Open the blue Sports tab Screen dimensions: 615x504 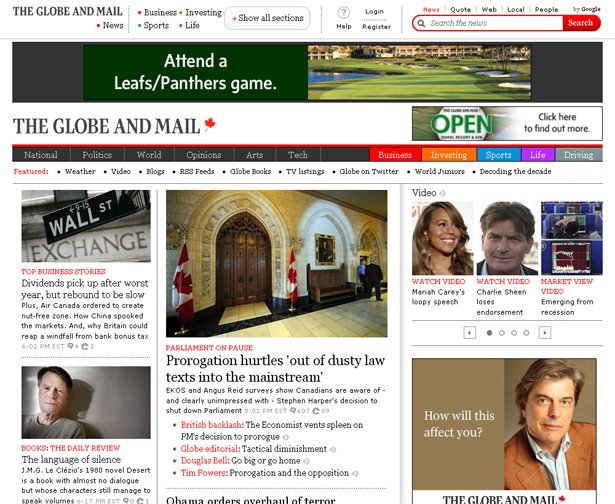[498, 155]
